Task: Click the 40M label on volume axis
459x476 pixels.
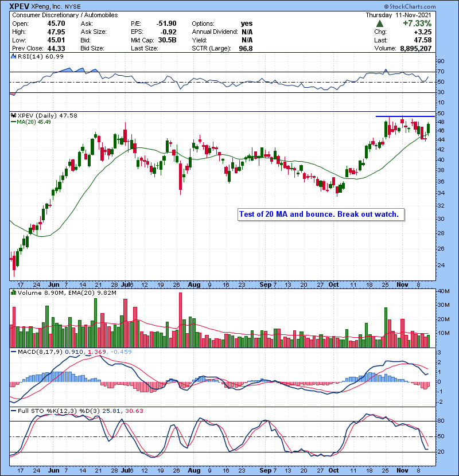Action: coord(443,291)
